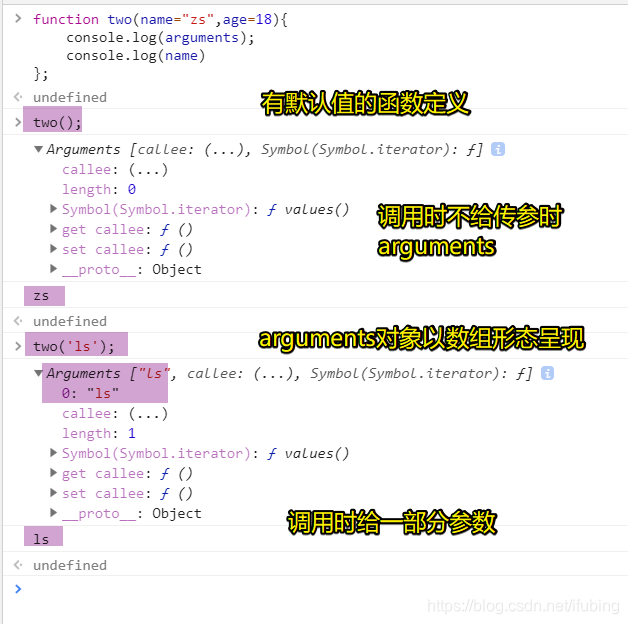Click blue prompt chevron at console bottom

(x=18, y=589)
